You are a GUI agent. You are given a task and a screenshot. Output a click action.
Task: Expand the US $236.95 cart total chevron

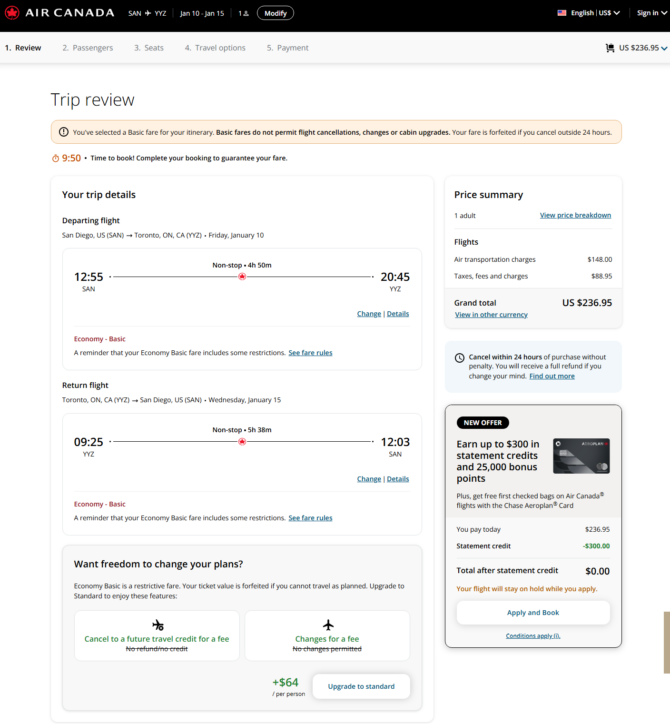[664, 48]
